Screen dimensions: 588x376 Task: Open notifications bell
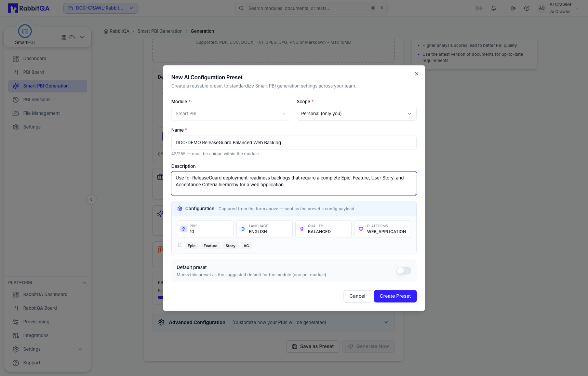[494, 8]
